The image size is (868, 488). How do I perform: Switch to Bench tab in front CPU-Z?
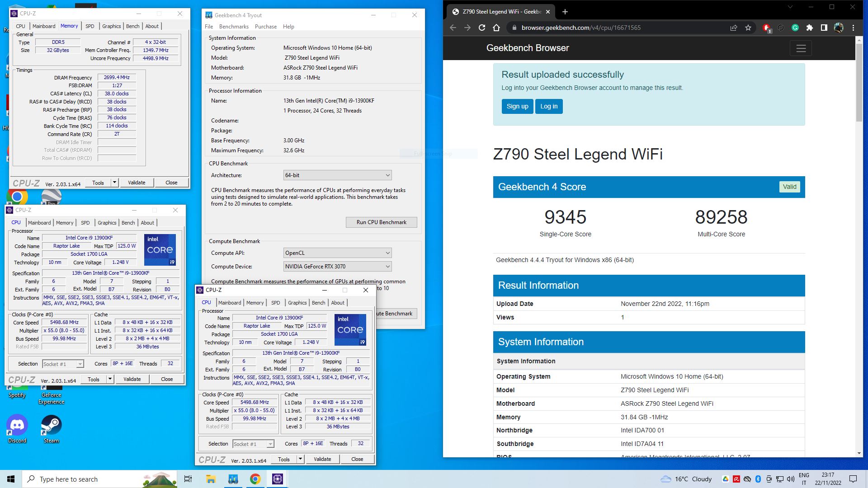click(319, 303)
